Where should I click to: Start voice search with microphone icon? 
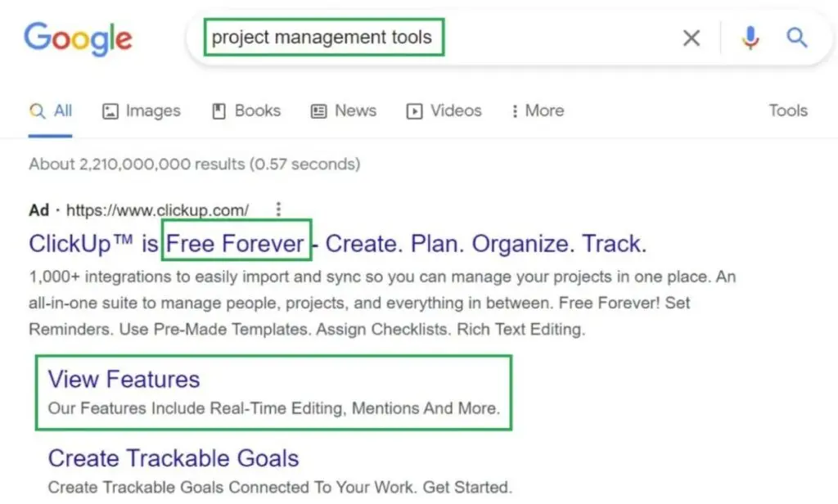coord(750,38)
